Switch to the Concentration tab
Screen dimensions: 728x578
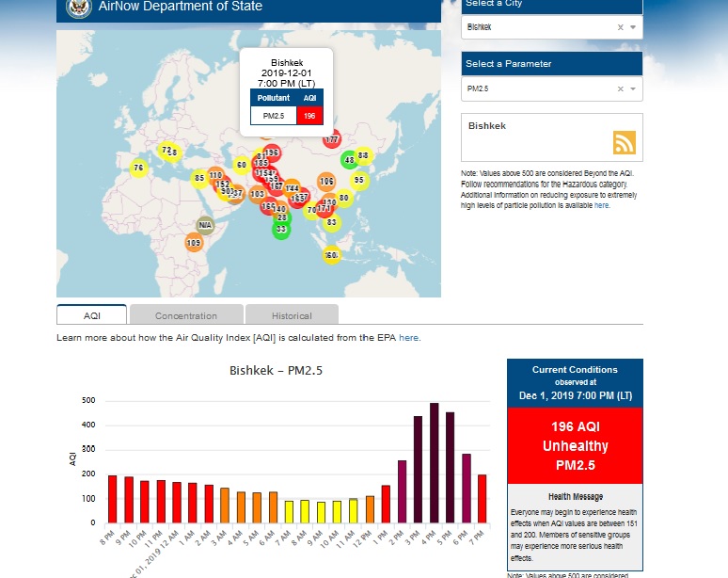point(186,315)
